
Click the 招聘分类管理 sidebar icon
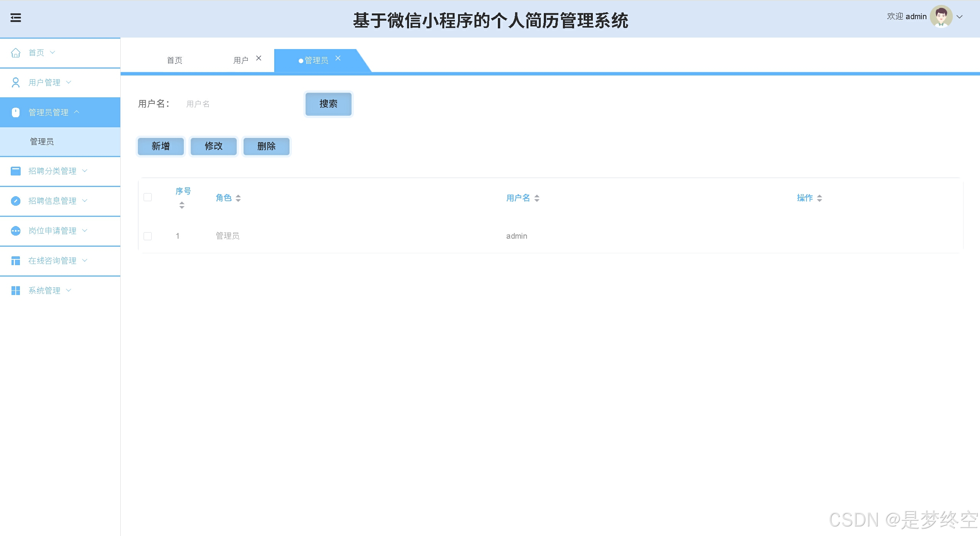[16, 171]
